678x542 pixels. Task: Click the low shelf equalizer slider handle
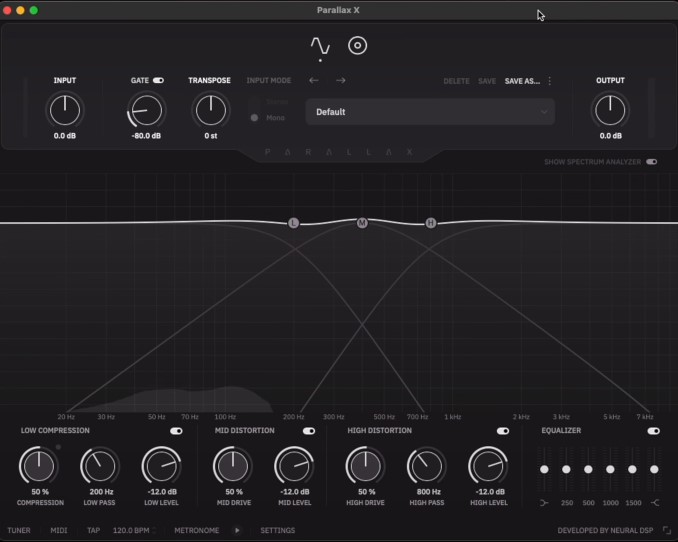pos(544,469)
